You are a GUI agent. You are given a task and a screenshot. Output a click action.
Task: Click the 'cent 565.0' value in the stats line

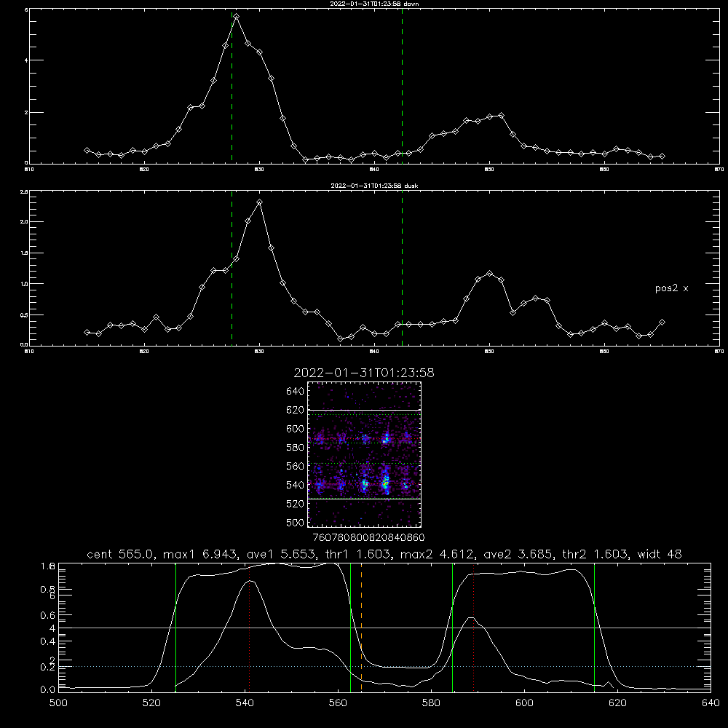(x=122, y=554)
